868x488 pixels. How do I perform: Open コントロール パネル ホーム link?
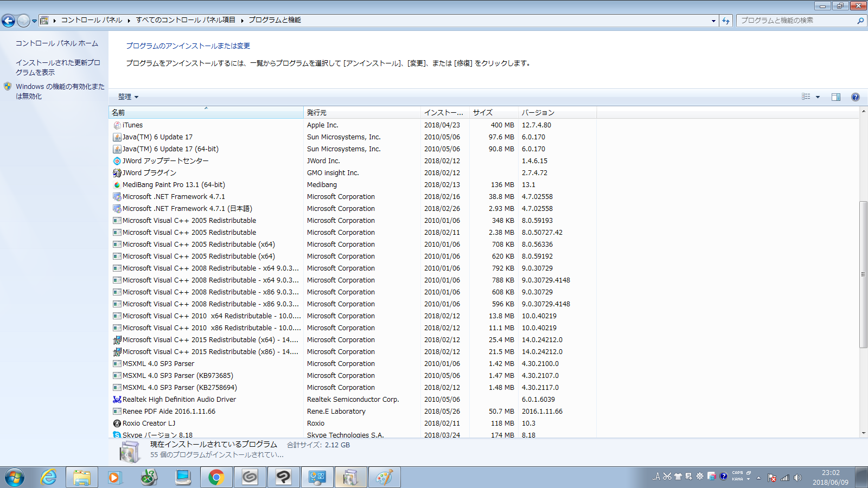click(56, 43)
